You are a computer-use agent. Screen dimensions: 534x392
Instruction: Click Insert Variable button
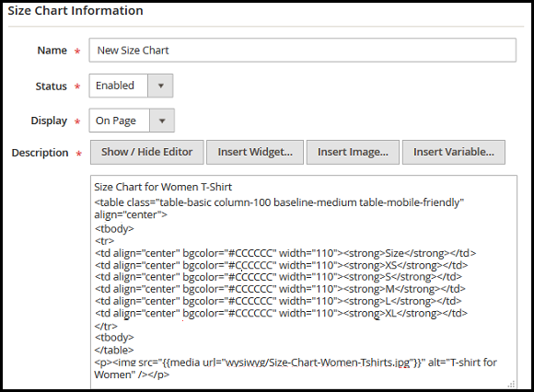pos(454,152)
